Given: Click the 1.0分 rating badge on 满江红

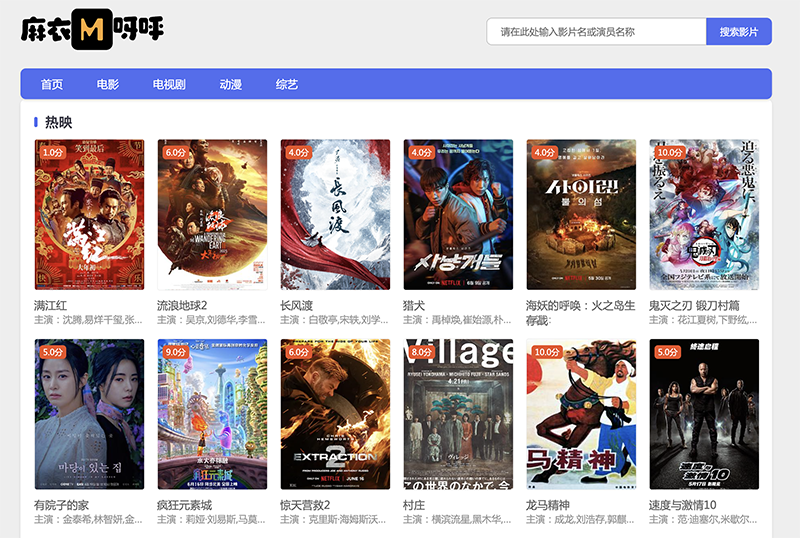Looking at the screenshot, I should coord(53,153).
